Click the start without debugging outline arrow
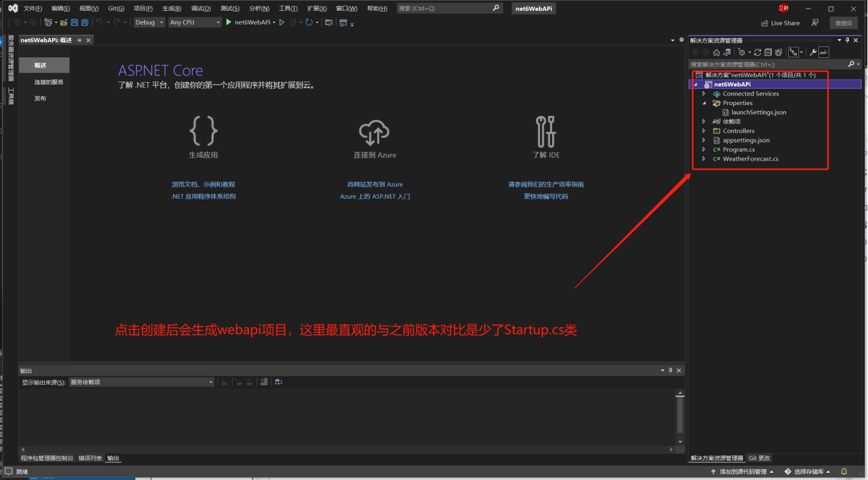 [281, 22]
